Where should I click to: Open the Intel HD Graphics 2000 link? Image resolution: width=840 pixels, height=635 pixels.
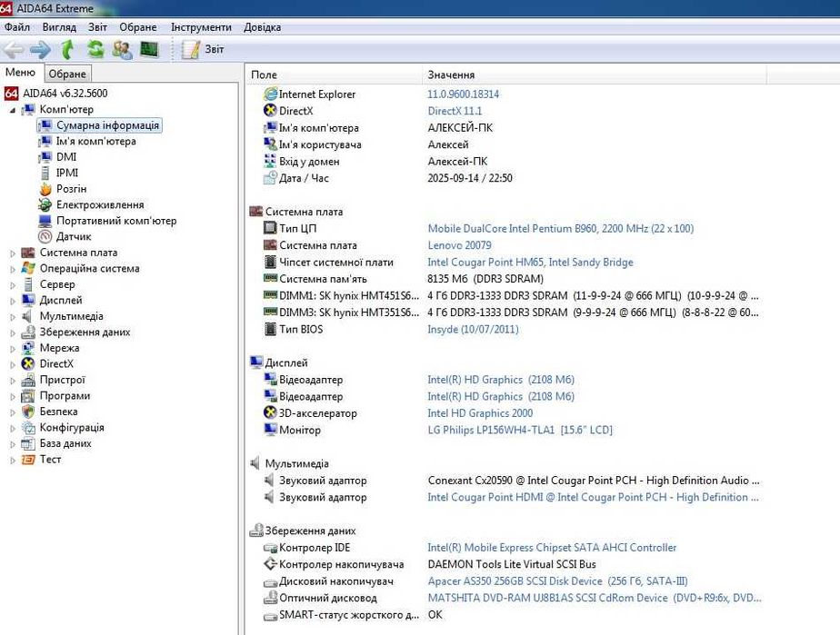(x=480, y=413)
